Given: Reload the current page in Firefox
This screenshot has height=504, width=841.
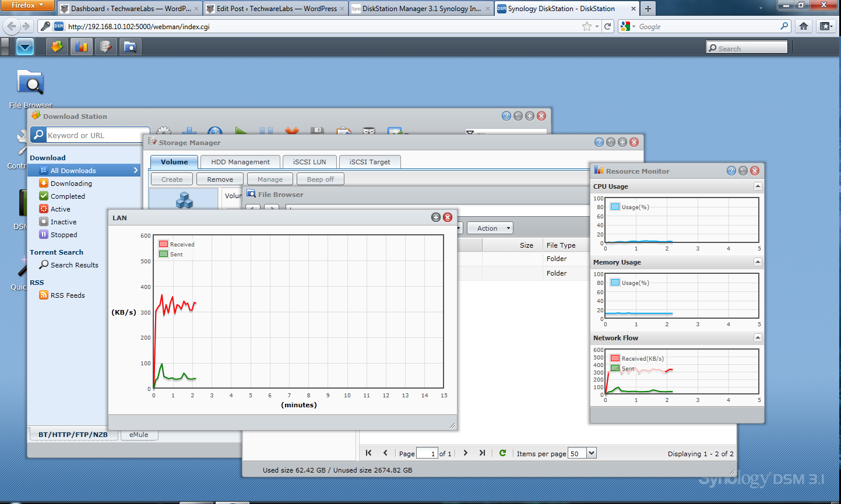Looking at the screenshot, I should pyautogui.click(x=608, y=26).
